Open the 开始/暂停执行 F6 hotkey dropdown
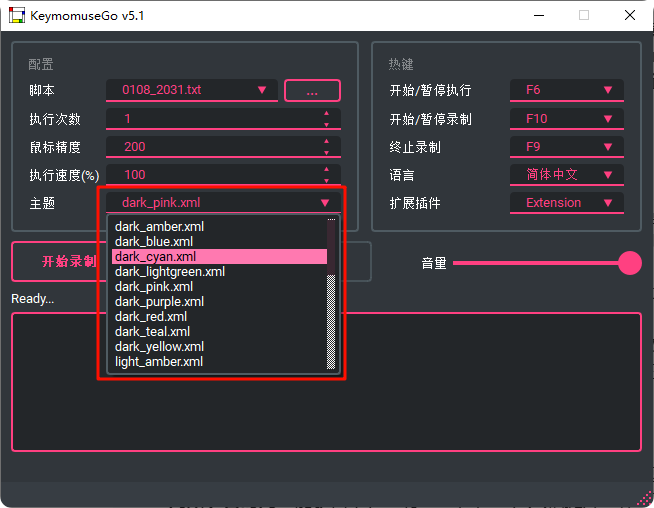 click(566, 91)
